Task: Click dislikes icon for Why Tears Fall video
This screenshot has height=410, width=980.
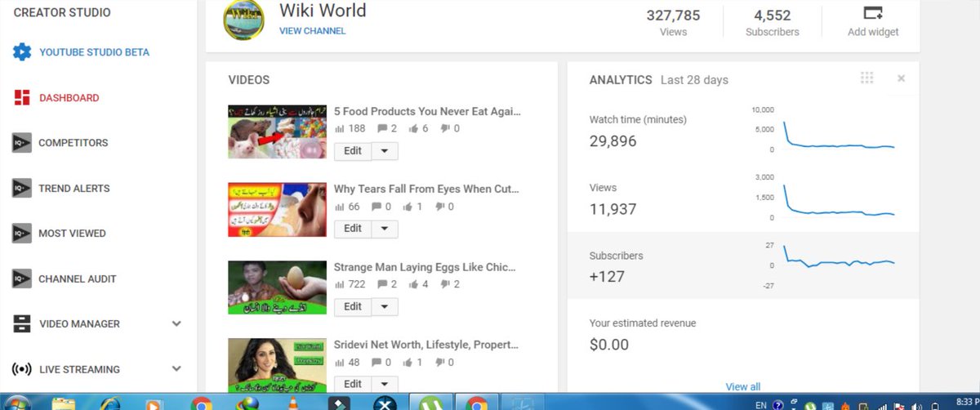Action: coord(439,207)
